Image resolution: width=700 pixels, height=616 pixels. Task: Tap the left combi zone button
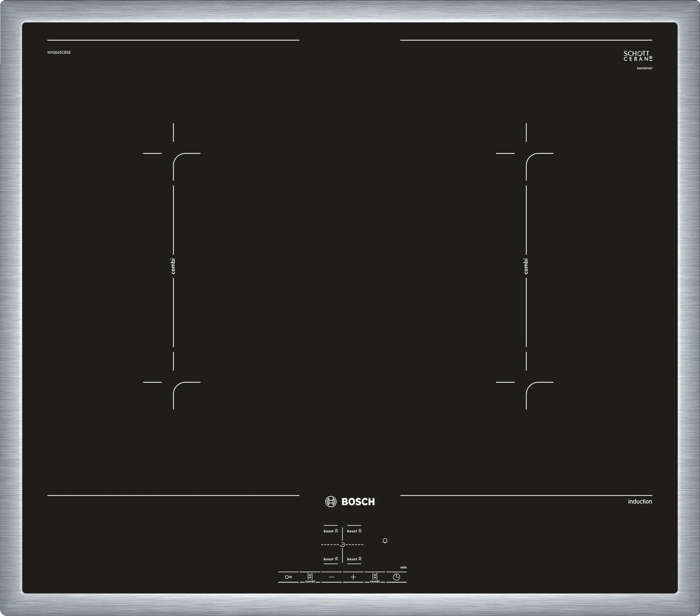pos(310,577)
